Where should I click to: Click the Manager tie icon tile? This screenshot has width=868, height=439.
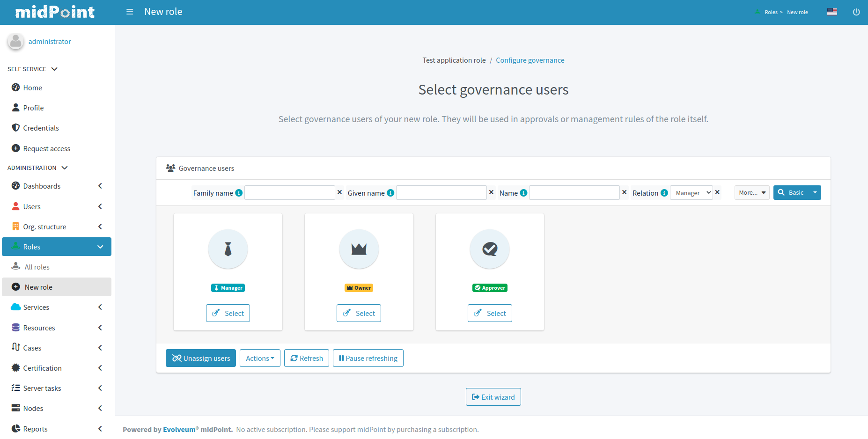tap(228, 249)
